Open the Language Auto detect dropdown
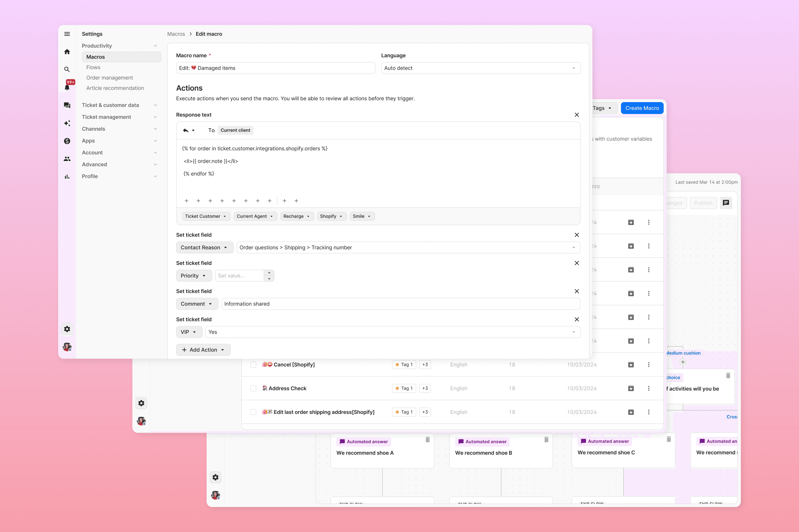The height and width of the screenshot is (532, 799). point(481,68)
